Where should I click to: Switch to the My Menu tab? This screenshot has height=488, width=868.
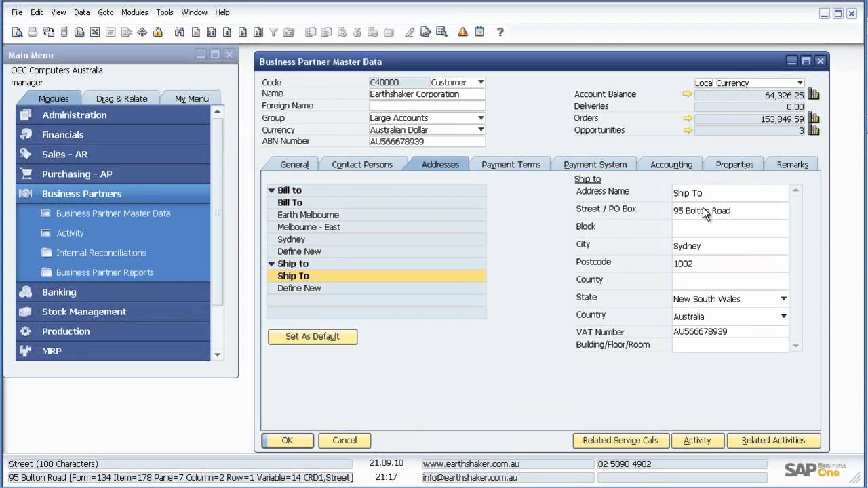(x=192, y=98)
